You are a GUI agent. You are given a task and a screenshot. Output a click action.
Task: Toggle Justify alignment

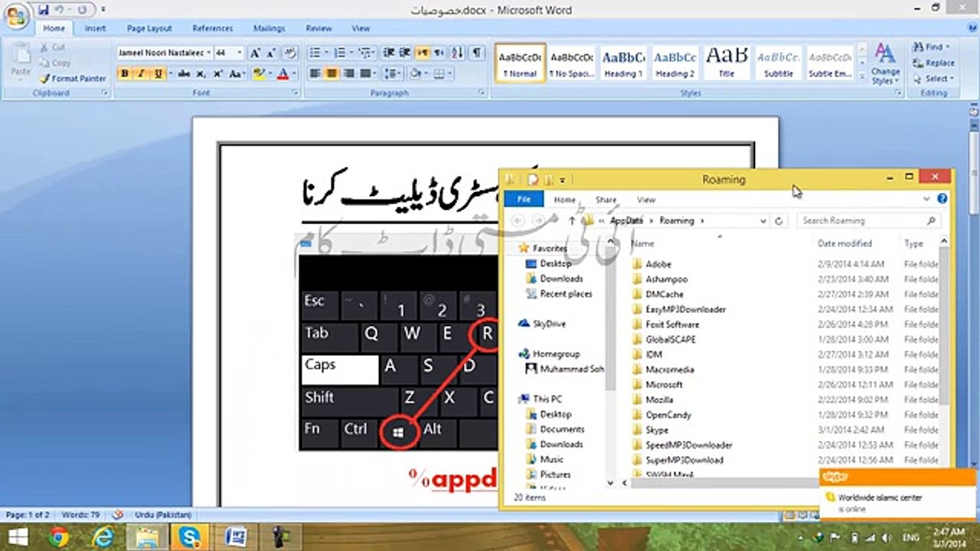tap(365, 74)
